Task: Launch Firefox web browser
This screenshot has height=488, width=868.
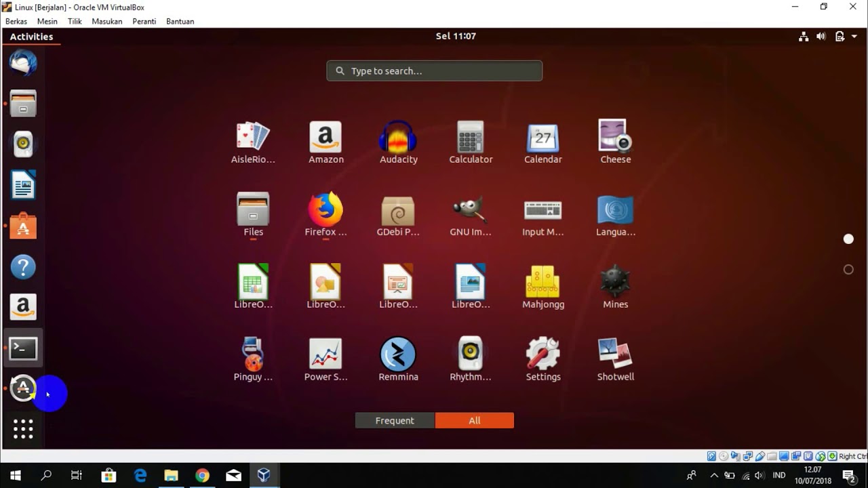Action: tap(325, 216)
